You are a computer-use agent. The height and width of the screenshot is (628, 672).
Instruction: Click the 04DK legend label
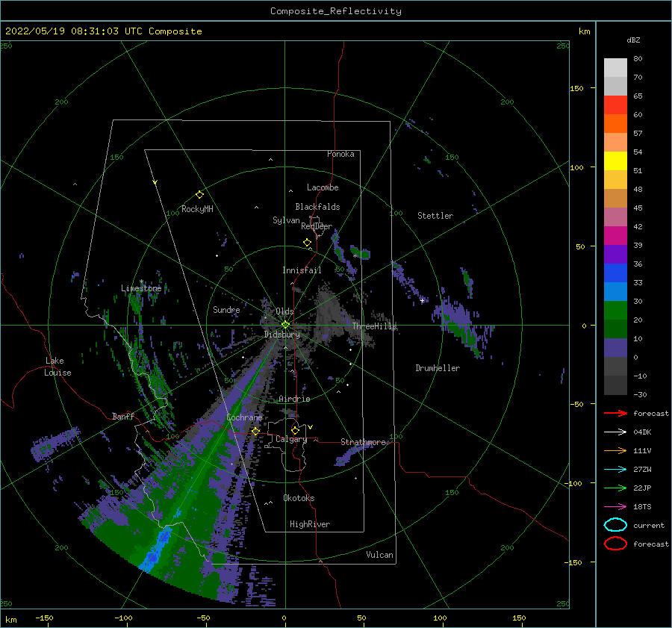click(x=642, y=432)
